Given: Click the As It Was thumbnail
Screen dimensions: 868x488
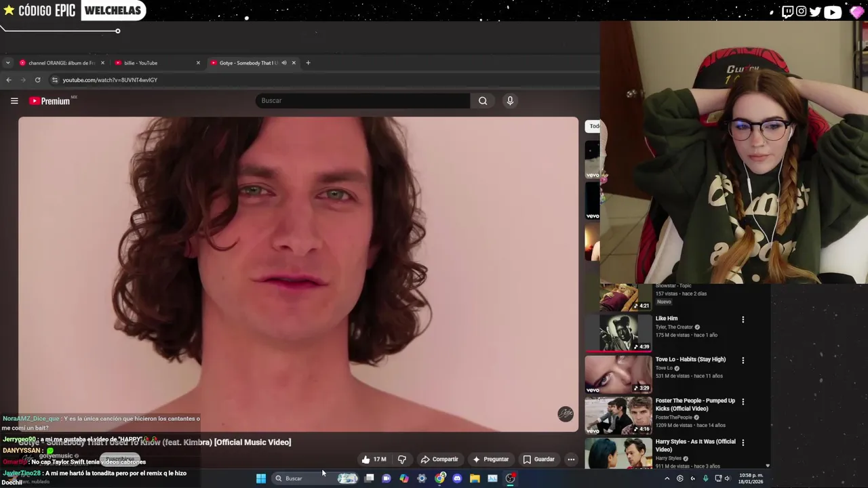Looking at the screenshot, I should [618, 453].
